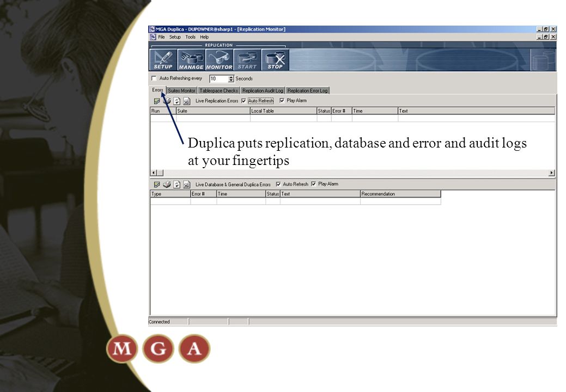
Task: Click the check-mark icon in Live Replication Errors toolbar
Action: pyautogui.click(x=157, y=101)
